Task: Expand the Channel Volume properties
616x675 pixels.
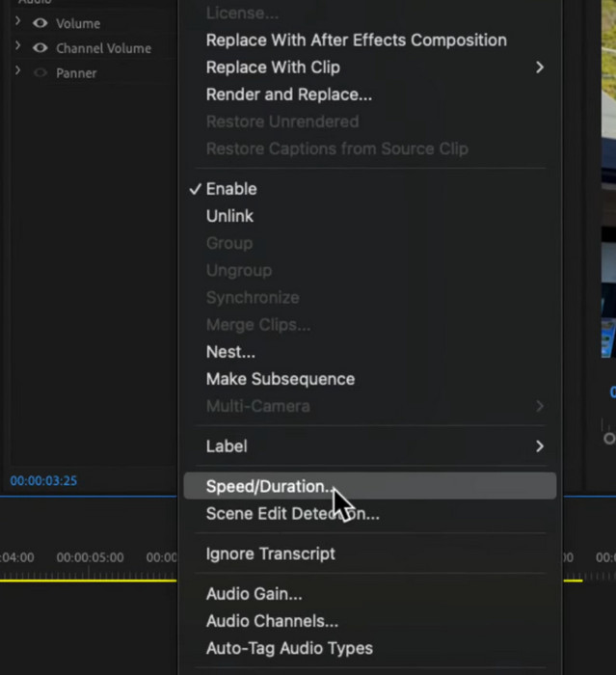Action: click(x=17, y=47)
